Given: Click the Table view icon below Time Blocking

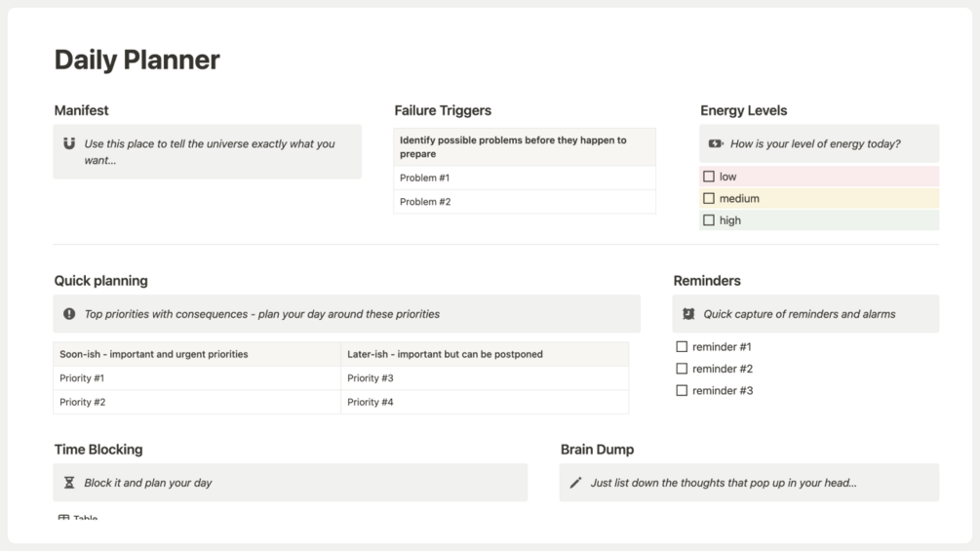Looking at the screenshot, I should [x=63, y=517].
